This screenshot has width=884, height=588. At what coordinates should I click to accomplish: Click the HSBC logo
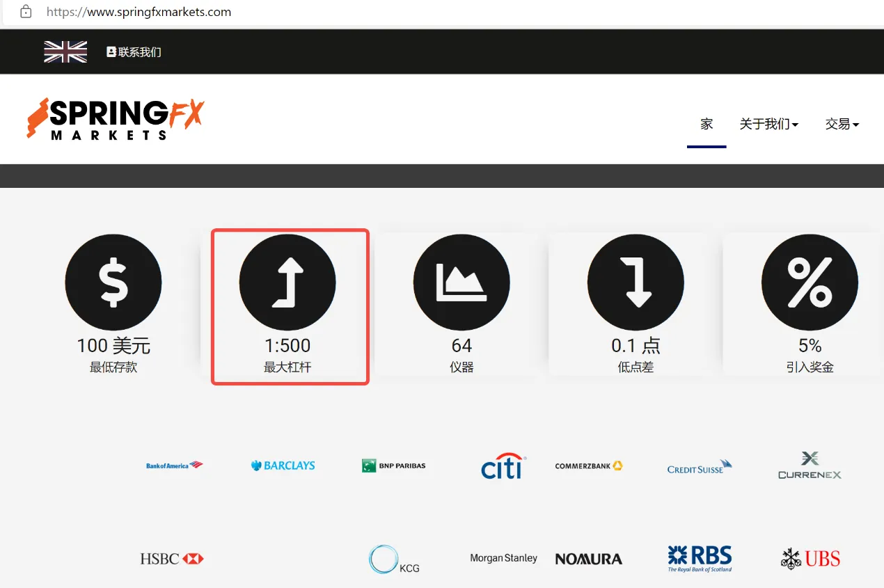[172, 559]
